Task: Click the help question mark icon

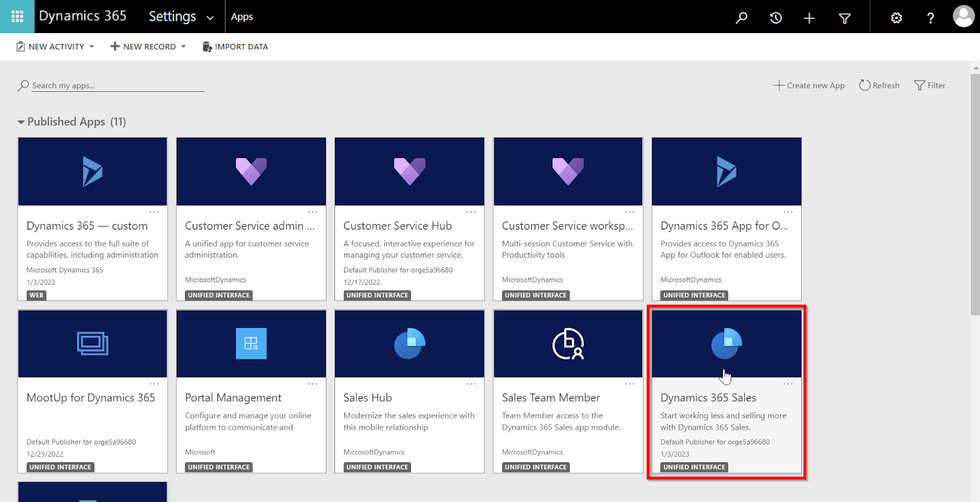Action: tap(930, 18)
